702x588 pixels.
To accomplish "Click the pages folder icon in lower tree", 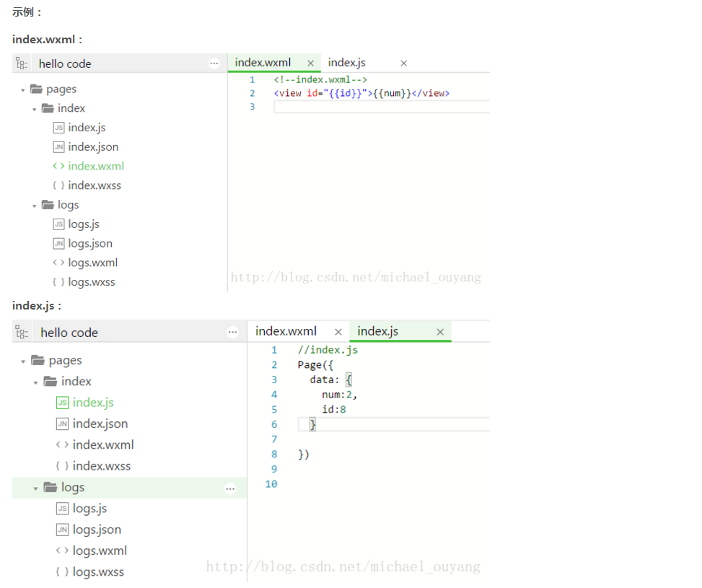I will [38, 360].
